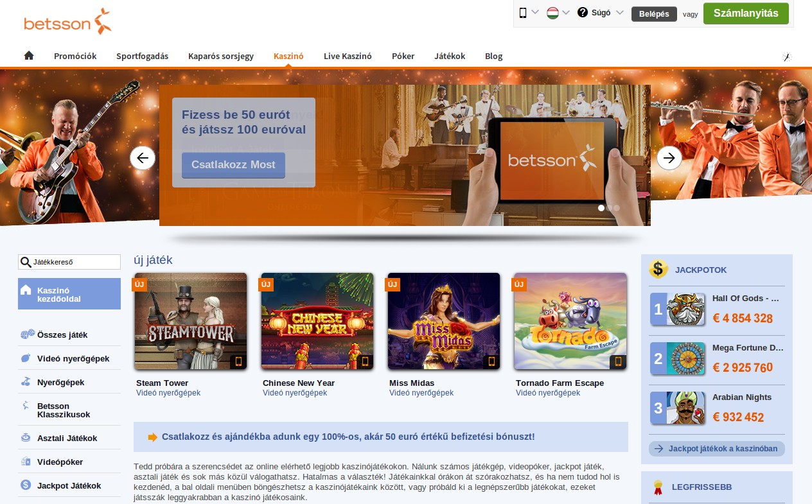Click the mobile icon on Miss Midas tile
812x504 pixels.
491,361
